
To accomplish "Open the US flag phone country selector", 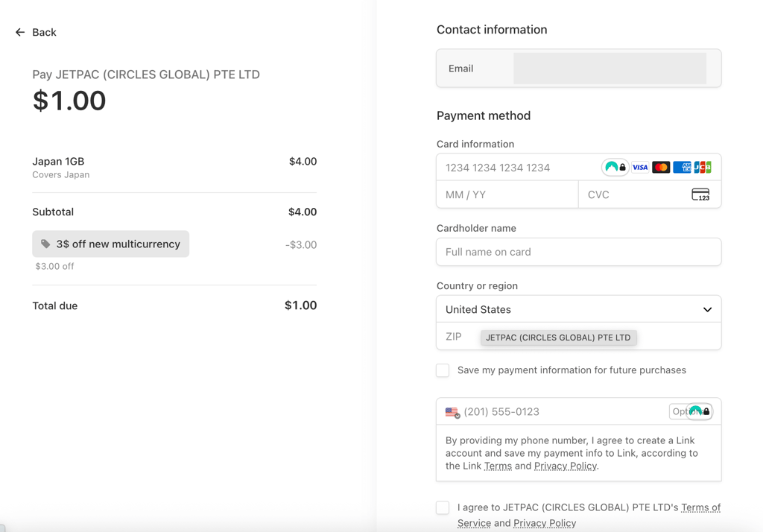I will 452,412.
